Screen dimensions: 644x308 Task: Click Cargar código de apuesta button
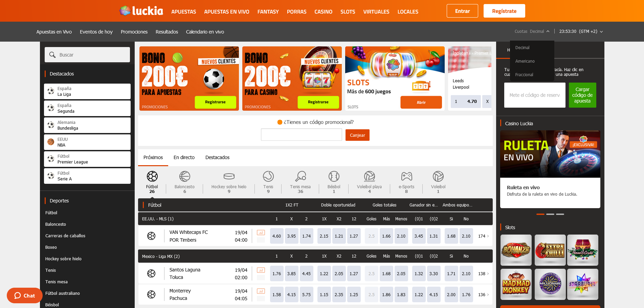[x=582, y=95]
